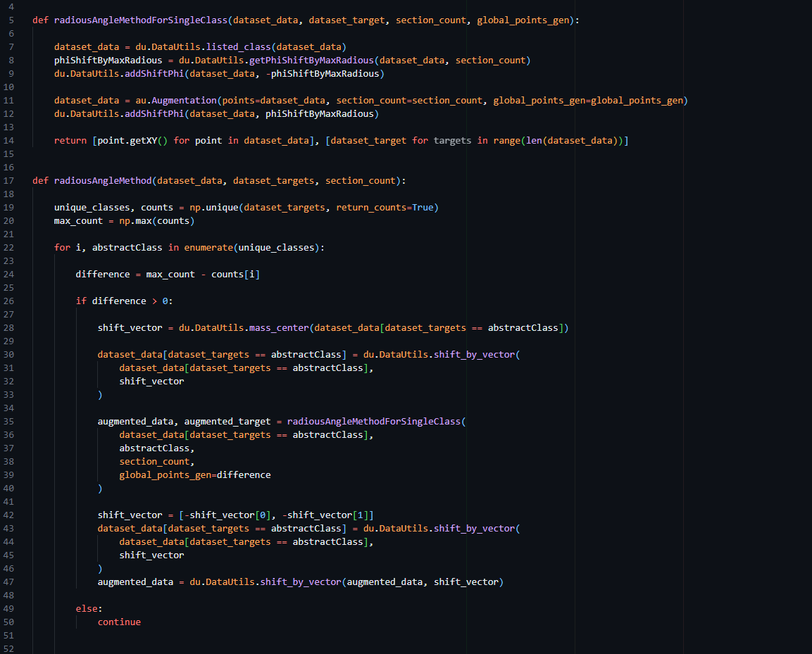Viewport: 812px width, 654px height.
Task: Click the return keyword on line 14
Action: click(x=70, y=140)
